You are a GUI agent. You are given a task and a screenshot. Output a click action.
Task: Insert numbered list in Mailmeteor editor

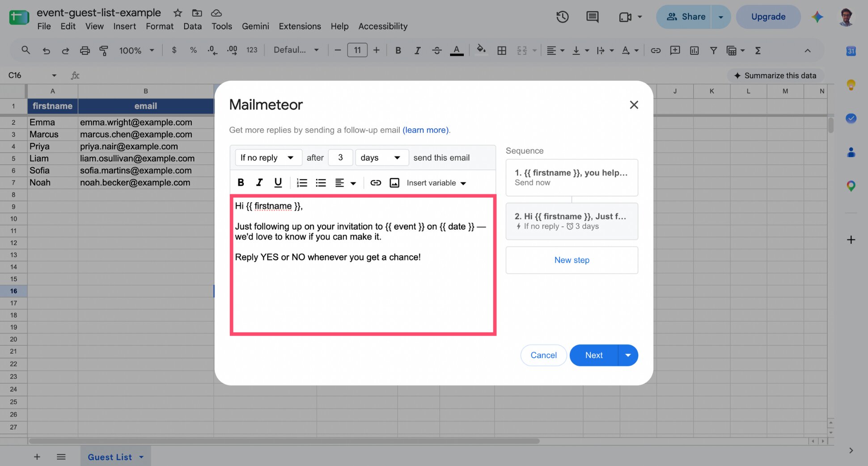pyautogui.click(x=302, y=182)
